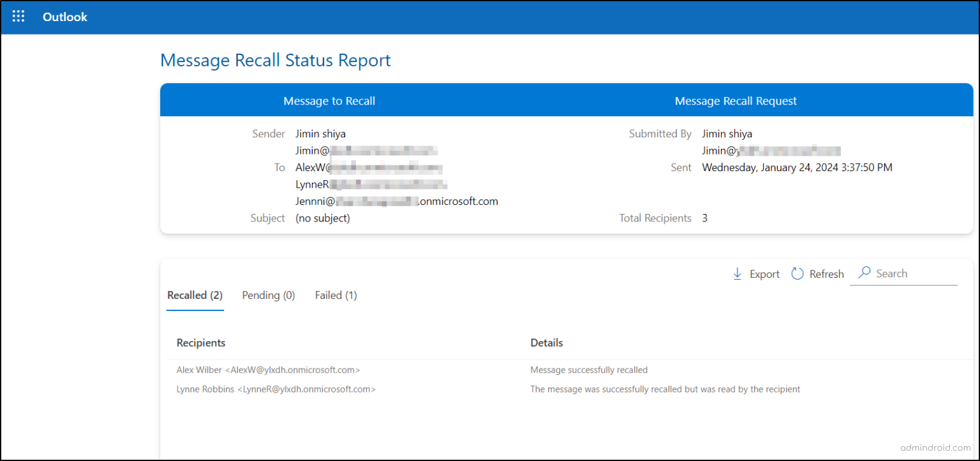The width and height of the screenshot is (980, 461).
Task: Click the magnifier icon beside Search
Action: (x=865, y=273)
